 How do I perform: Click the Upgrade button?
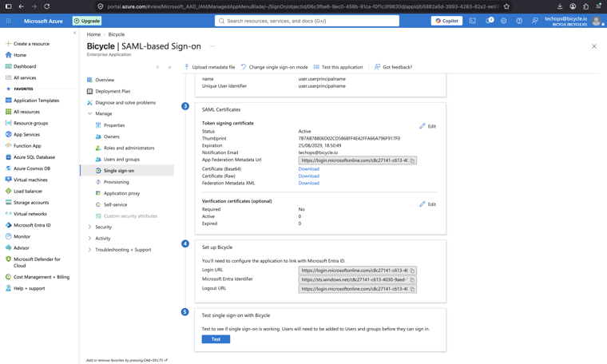pyautogui.click(x=87, y=21)
